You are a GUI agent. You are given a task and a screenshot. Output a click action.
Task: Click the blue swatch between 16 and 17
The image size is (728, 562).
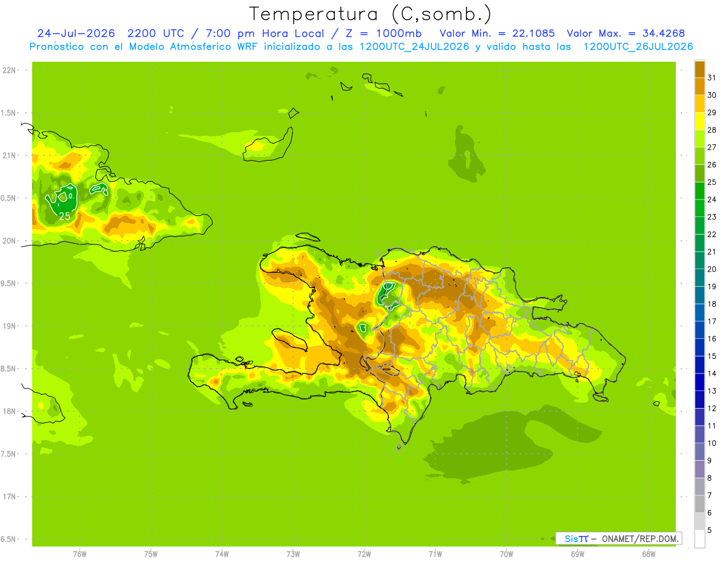coord(699,330)
